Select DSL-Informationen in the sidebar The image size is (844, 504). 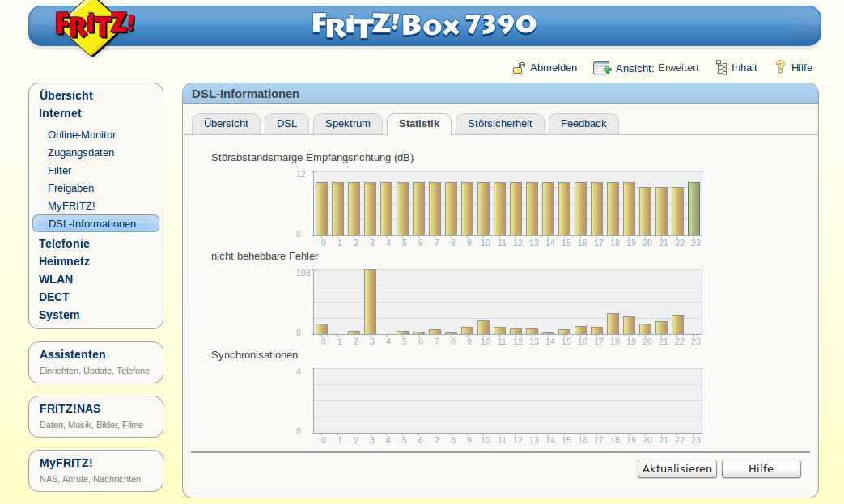[x=95, y=224]
